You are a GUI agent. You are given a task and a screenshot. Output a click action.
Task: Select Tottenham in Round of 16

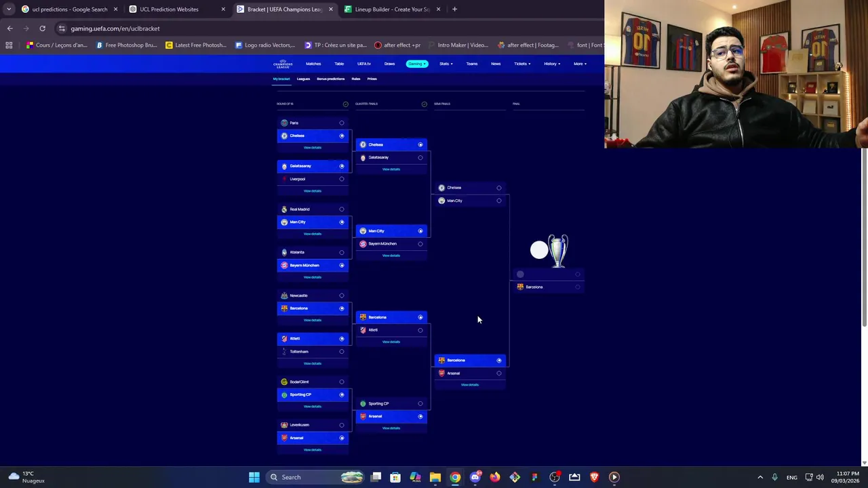click(x=313, y=352)
